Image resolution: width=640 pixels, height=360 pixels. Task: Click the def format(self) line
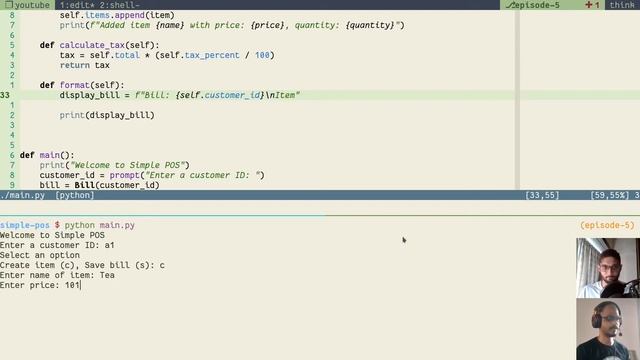coord(82,85)
